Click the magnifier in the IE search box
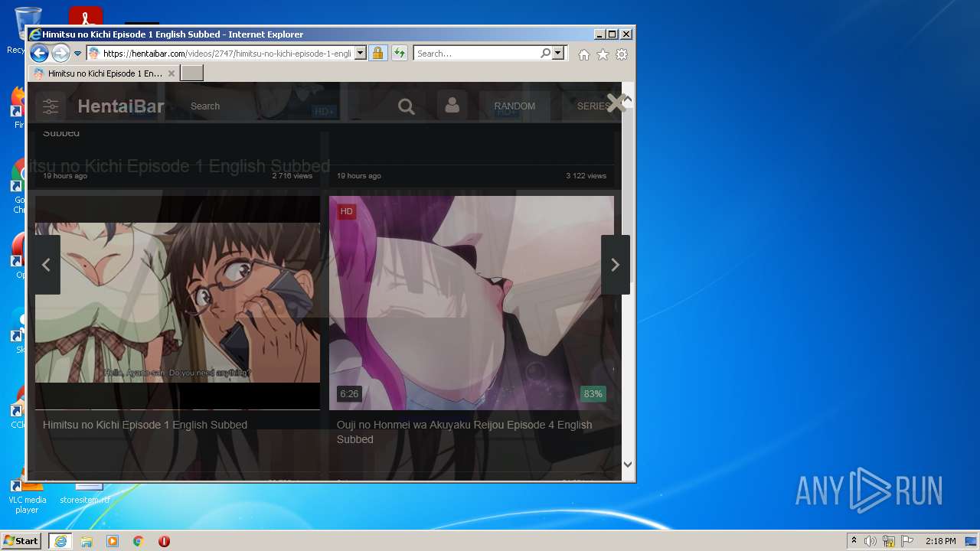 click(545, 54)
